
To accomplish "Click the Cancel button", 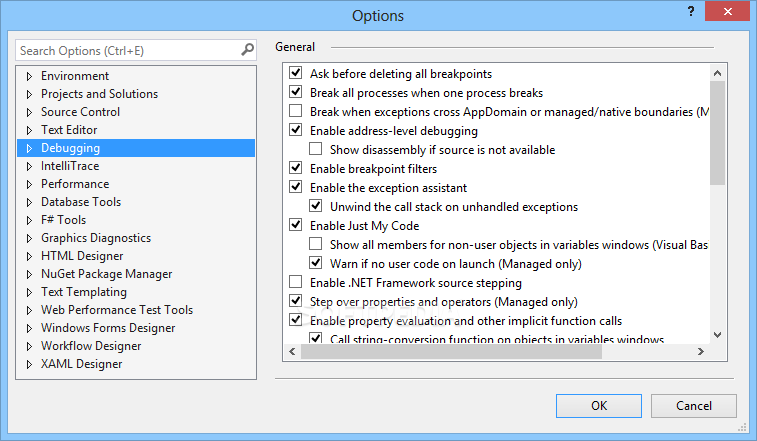I will [694, 406].
